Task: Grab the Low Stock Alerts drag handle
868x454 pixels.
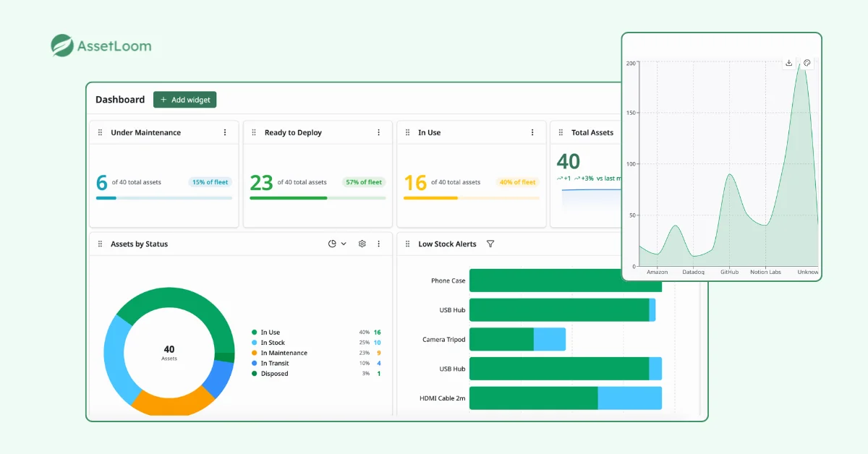Action: tap(408, 244)
